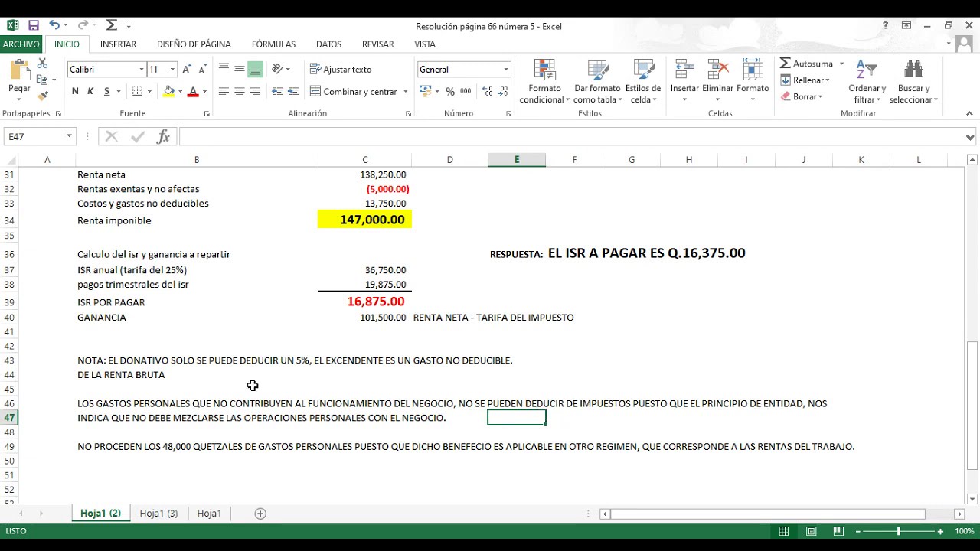Click the Formato cells button

(x=753, y=82)
